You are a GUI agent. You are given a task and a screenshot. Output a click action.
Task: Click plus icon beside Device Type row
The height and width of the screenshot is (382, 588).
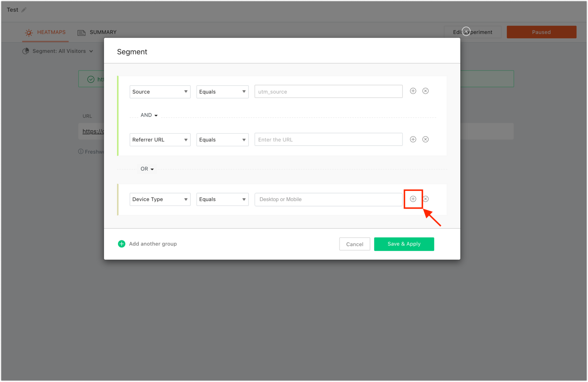click(413, 199)
